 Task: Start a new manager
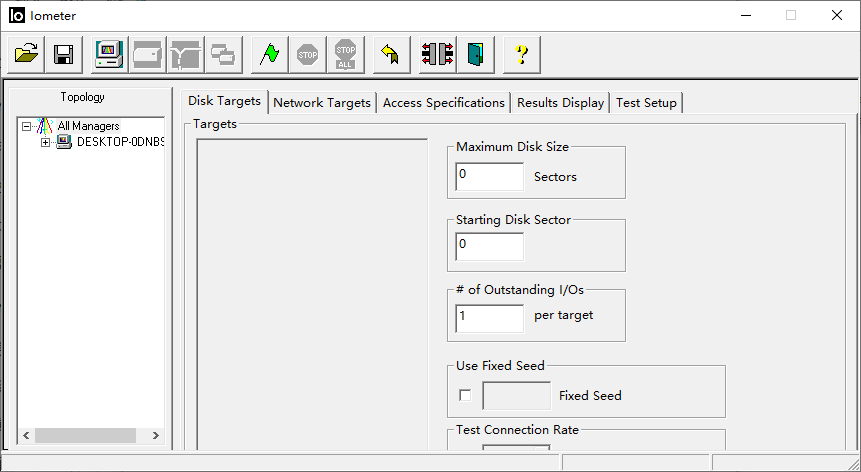click(109, 54)
